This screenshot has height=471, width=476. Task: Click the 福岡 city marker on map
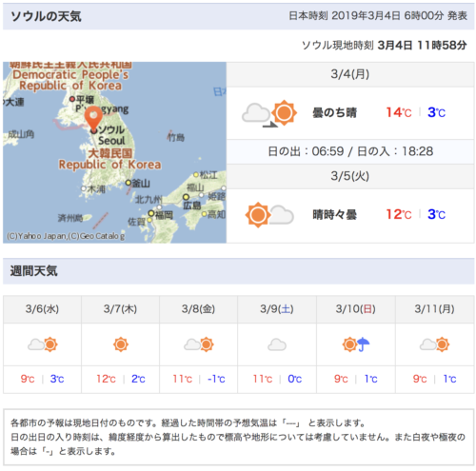click(151, 213)
